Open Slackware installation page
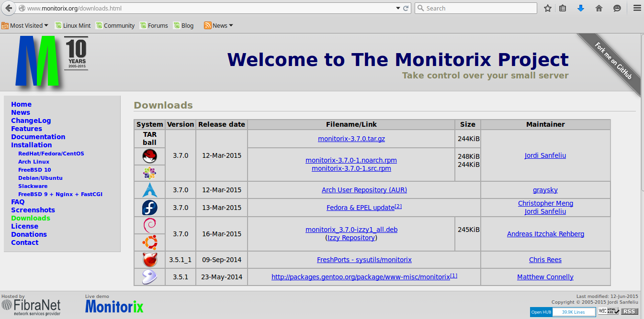This screenshot has height=319, width=644. 33,186
